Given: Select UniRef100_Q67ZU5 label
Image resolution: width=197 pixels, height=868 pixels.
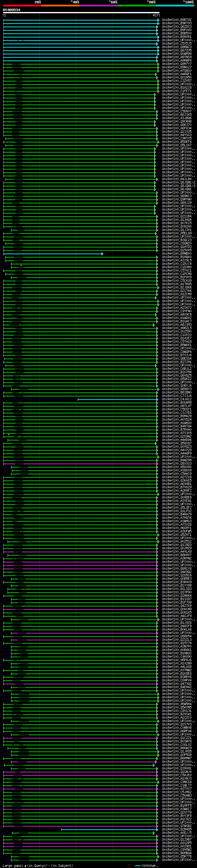Looking at the screenshot, I should 176,50.
